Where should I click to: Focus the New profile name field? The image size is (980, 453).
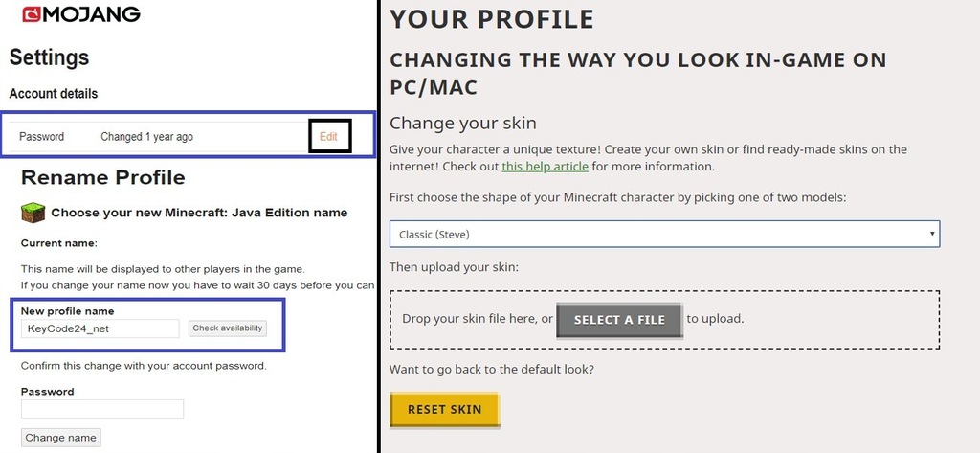pos(100,328)
